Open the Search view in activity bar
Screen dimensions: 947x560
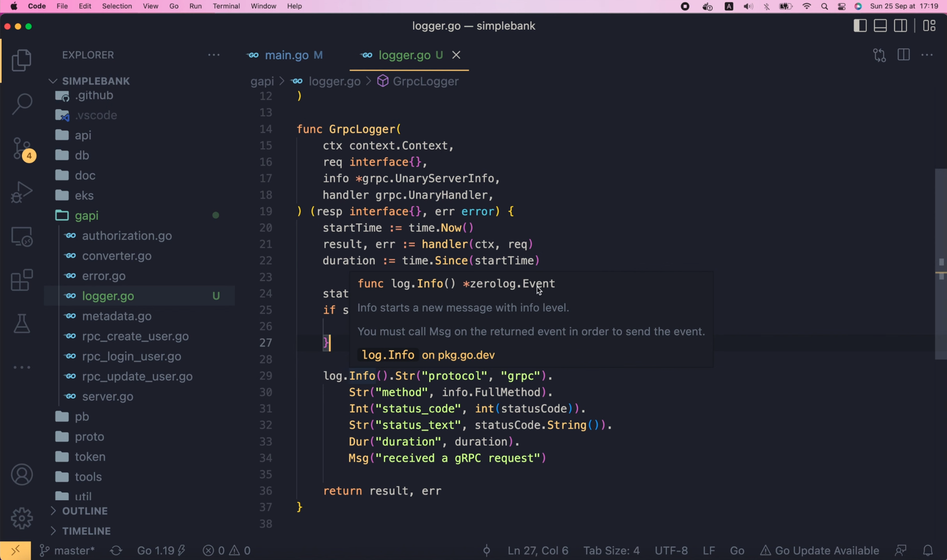point(22,103)
